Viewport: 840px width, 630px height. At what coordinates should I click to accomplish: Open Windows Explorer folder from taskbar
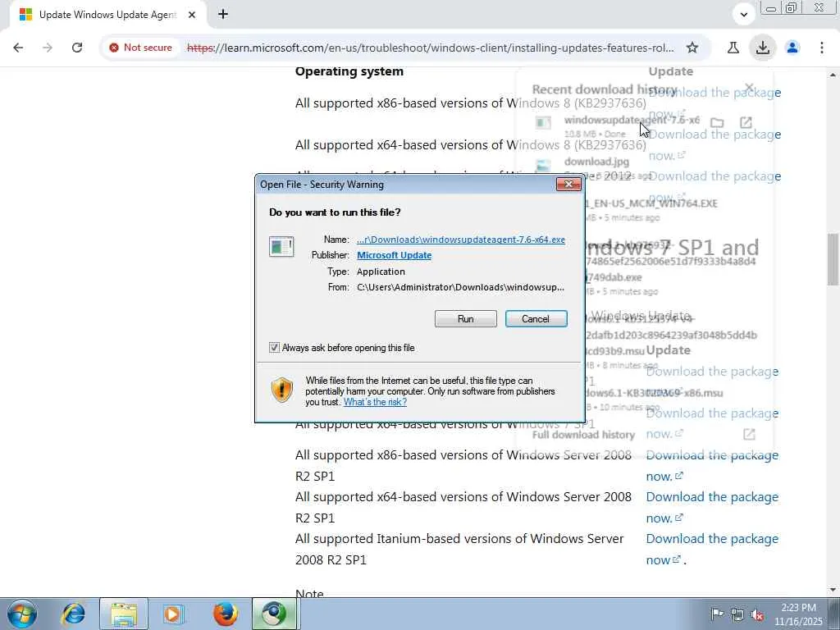124,614
